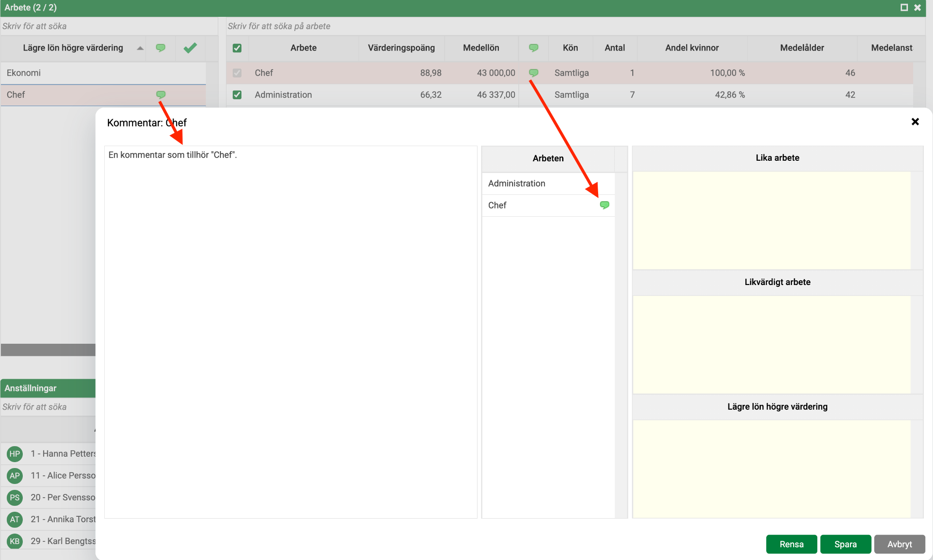Click AP avatar for Alice Persso
This screenshot has height=560, width=933.
click(15, 475)
